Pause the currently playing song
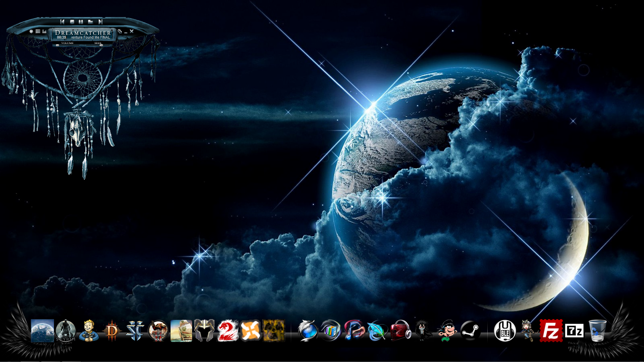The image size is (644, 362). click(x=81, y=22)
